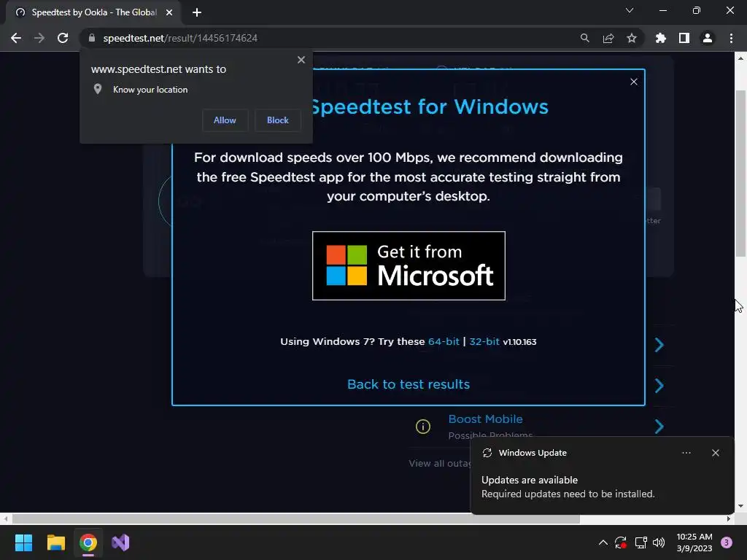Click the scroll up arrow of the page

(x=741, y=58)
